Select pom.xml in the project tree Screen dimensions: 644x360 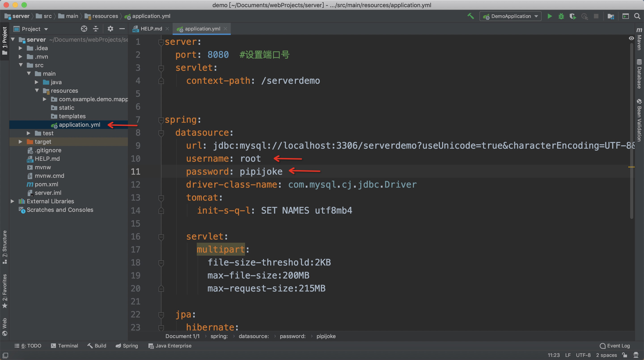pos(46,184)
